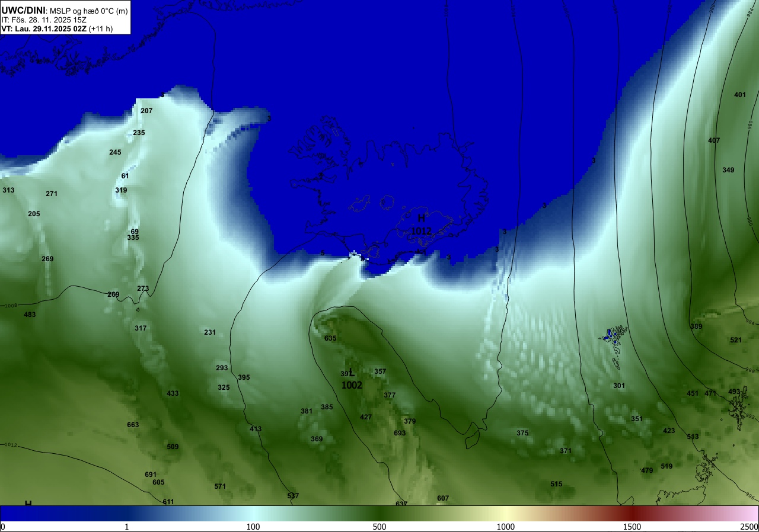Click the value 515 on the map
The image size is (759, 532).
tap(556, 484)
